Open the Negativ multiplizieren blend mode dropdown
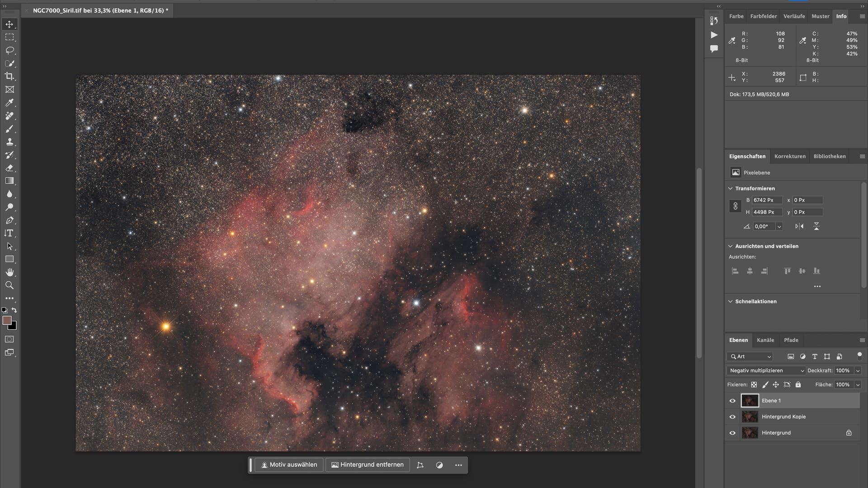868x488 pixels. [767, 371]
